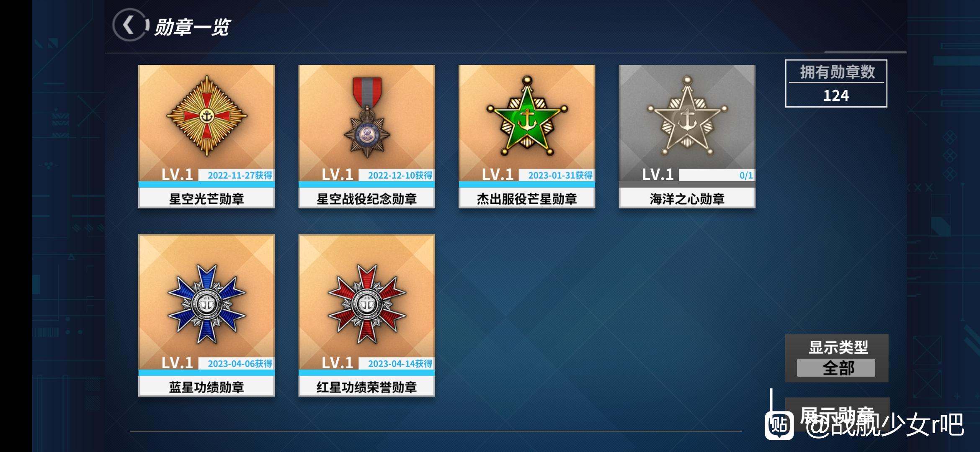Click the 显示类型 label
Viewport: 980px width, 452px height.
[x=838, y=347]
